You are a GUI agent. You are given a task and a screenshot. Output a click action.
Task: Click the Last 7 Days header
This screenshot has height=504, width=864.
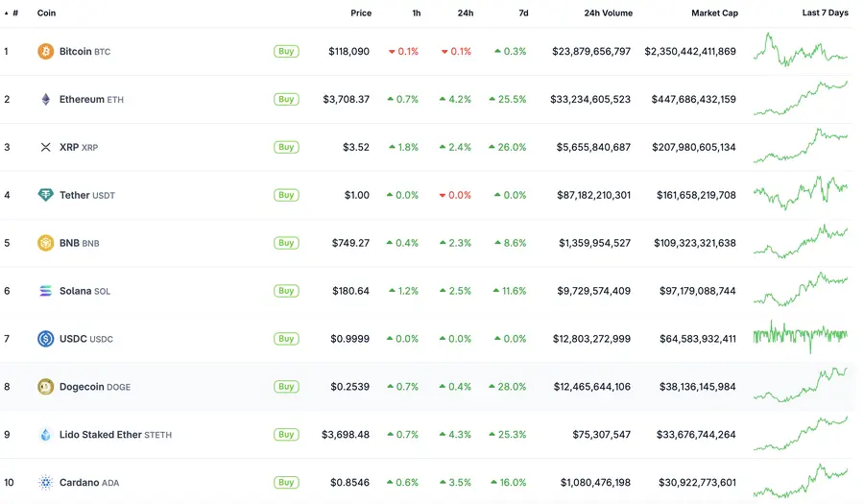point(825,12)
